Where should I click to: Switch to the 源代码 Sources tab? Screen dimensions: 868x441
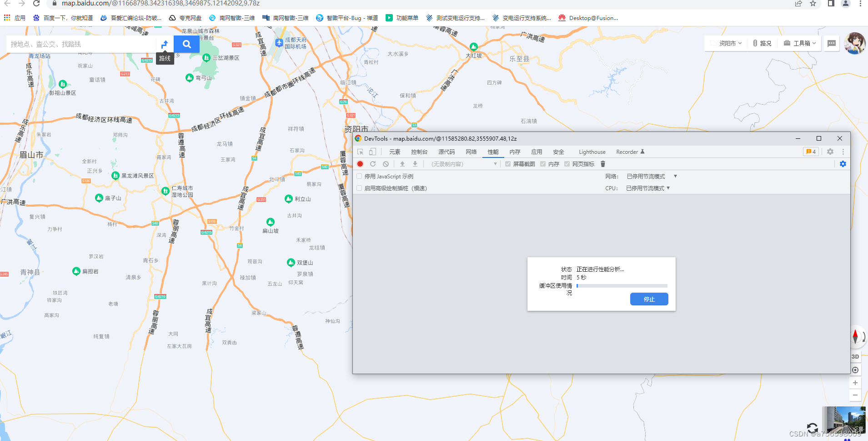447,152
